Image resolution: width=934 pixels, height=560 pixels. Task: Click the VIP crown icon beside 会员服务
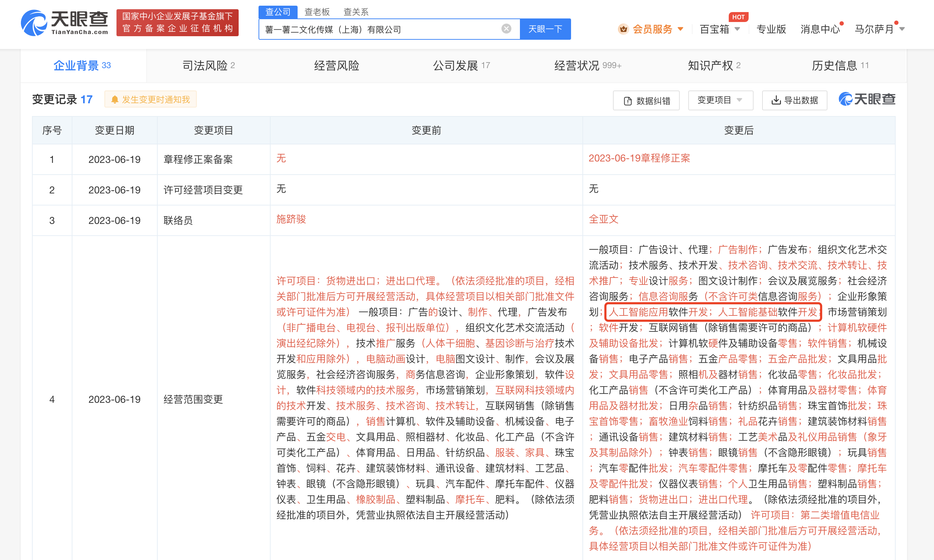[623, 29]
